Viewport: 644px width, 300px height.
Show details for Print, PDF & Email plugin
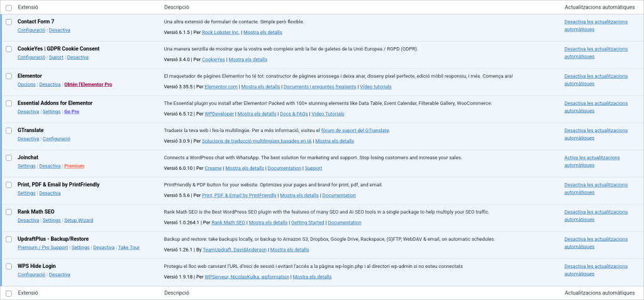point(299,195)
